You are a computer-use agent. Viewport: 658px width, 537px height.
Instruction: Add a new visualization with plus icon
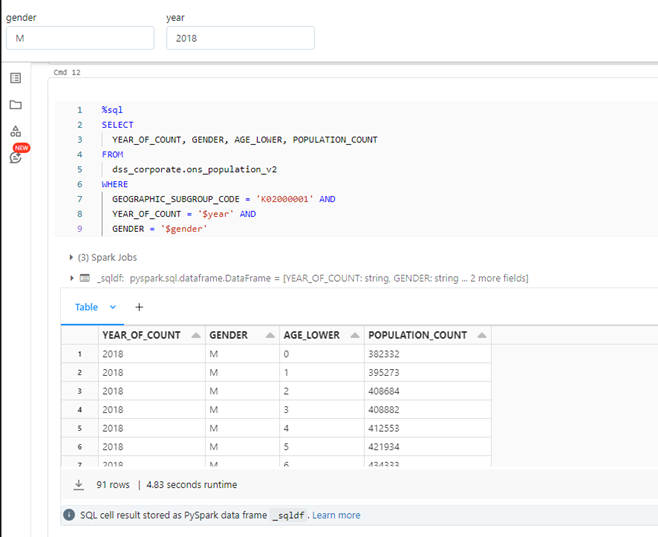(x=139, y=307)
